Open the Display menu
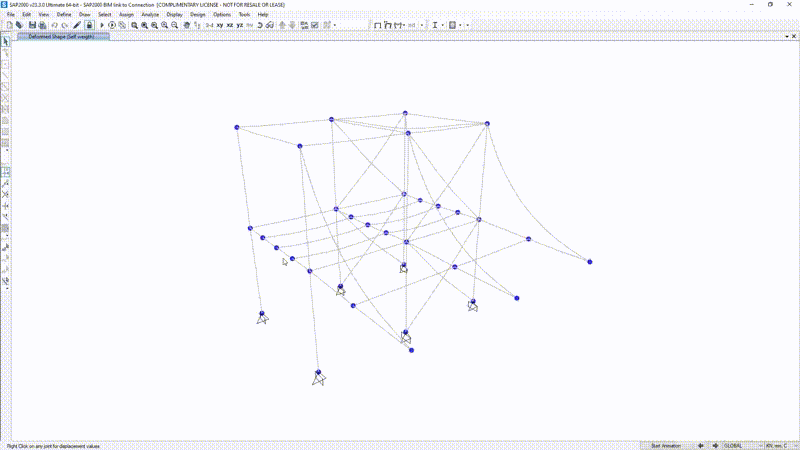The image size is (800, 450). (x=174, y=15)
